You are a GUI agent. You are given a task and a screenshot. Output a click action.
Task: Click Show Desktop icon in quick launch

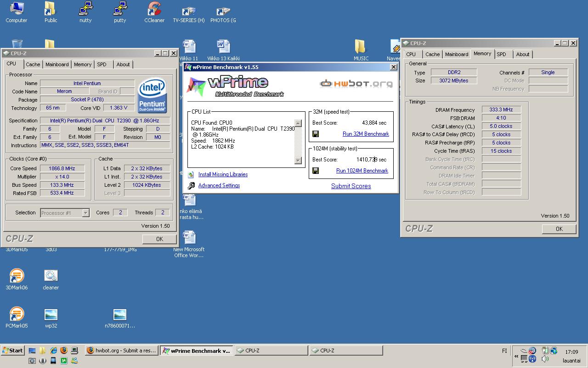coord(32,351)
